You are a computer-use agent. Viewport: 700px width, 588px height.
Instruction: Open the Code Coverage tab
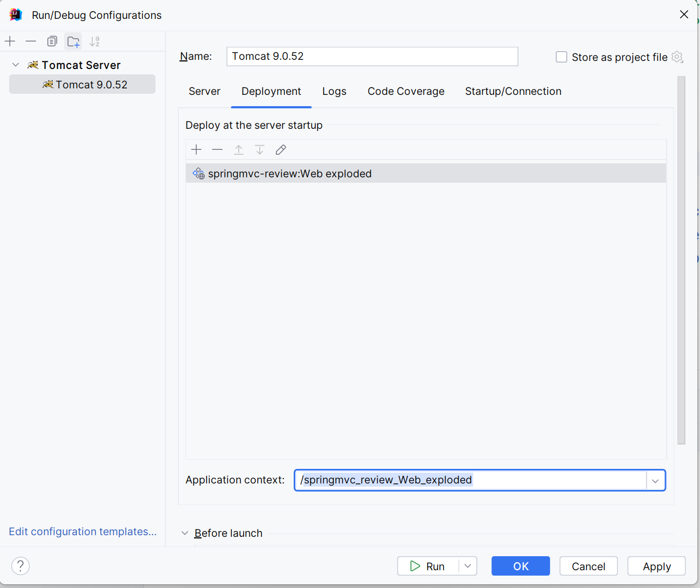(406, 91)
